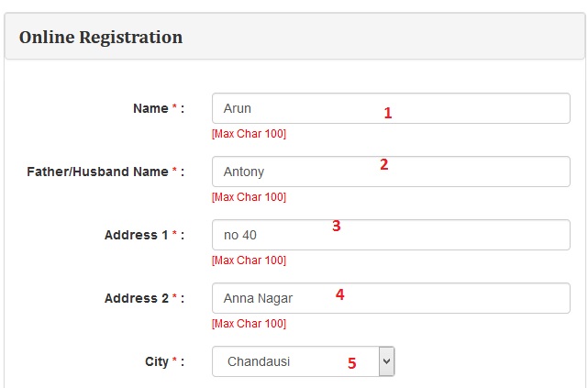Click Max Char 100 hint below Father/Husband Name
The image size is (588, 388).
[249, 197]
